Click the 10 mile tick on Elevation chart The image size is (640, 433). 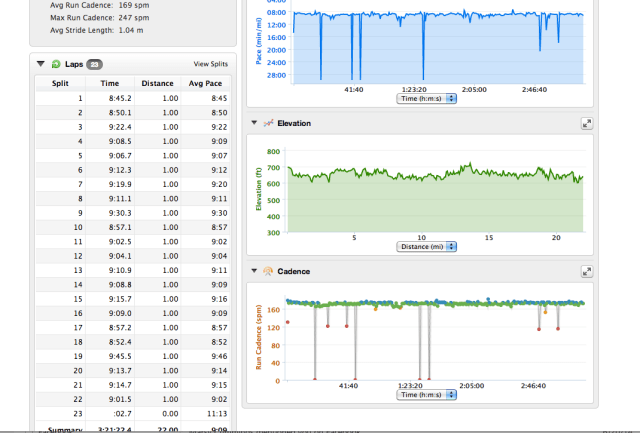[x=421, y=238]
